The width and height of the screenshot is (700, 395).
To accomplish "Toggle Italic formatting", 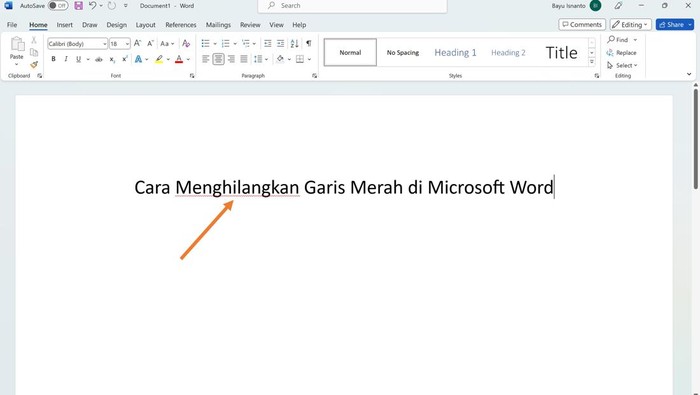I will [66, 59].
